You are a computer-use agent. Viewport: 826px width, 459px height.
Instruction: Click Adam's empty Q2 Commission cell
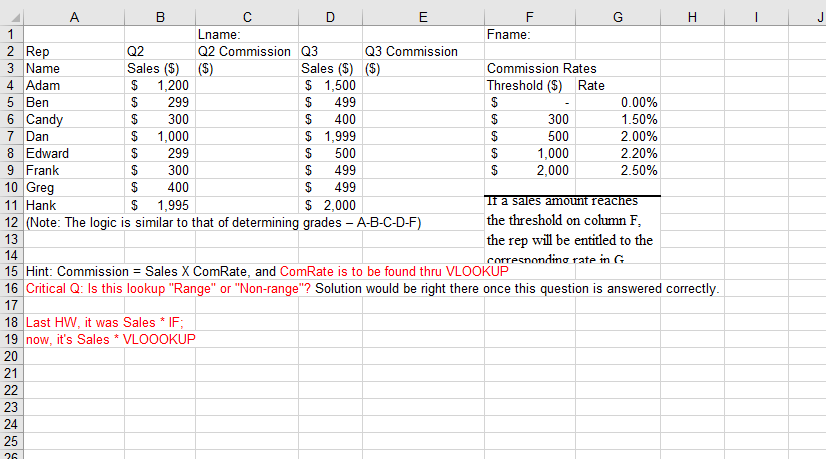pos(247,85)
